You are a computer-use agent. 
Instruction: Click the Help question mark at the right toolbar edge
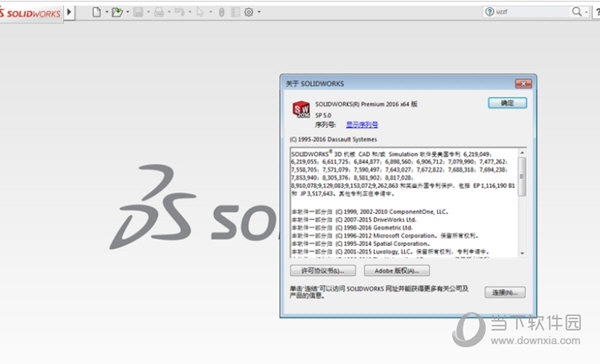(x=597, y=12)
